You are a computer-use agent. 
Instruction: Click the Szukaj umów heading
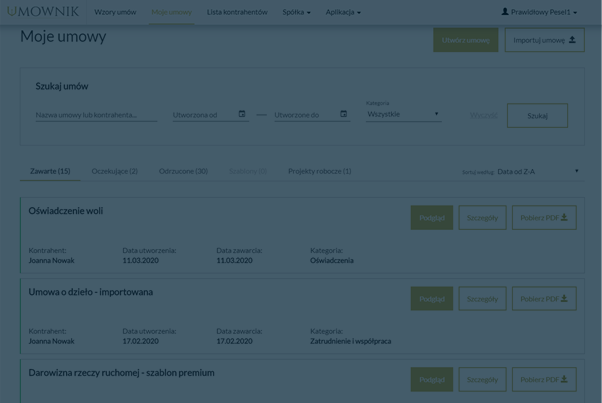click(62, 86)
